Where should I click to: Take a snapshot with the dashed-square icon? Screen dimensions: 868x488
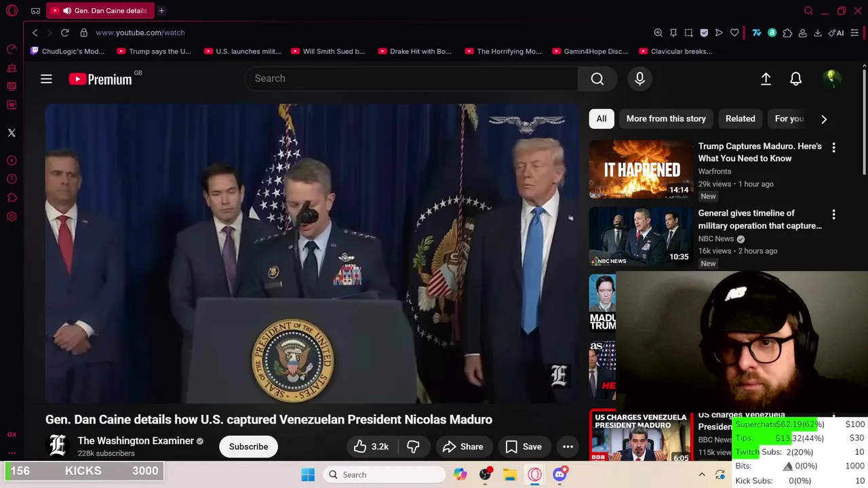688,33
